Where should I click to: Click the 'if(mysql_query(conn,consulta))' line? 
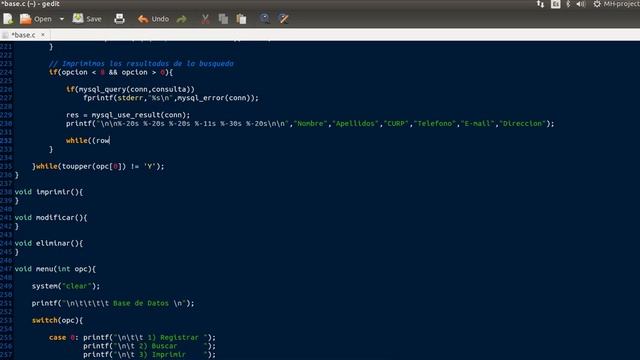[x=130, y=89]
